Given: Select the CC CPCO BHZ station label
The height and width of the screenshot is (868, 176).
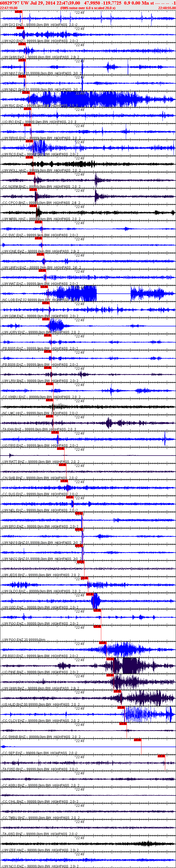Looking at the screenshot, I should click(x=42, y=203).
